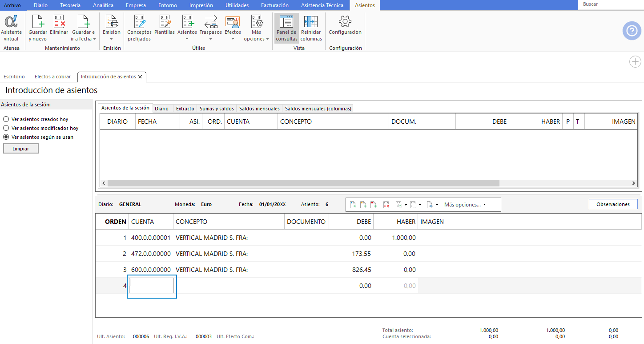Viewport: 644px width, 344px height.
Task: Click the Buscar search field
Action: [612, 4]
